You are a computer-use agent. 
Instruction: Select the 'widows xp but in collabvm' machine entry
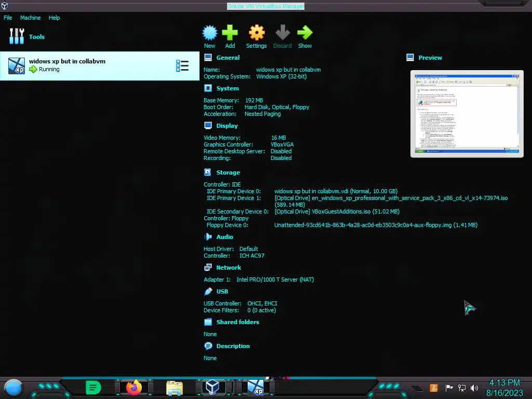100,66
